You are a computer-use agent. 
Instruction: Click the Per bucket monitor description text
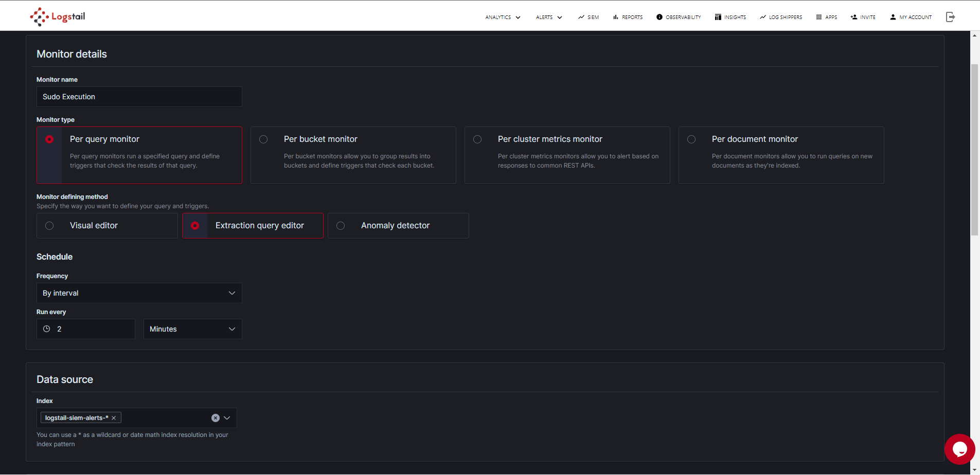[359, 161]
